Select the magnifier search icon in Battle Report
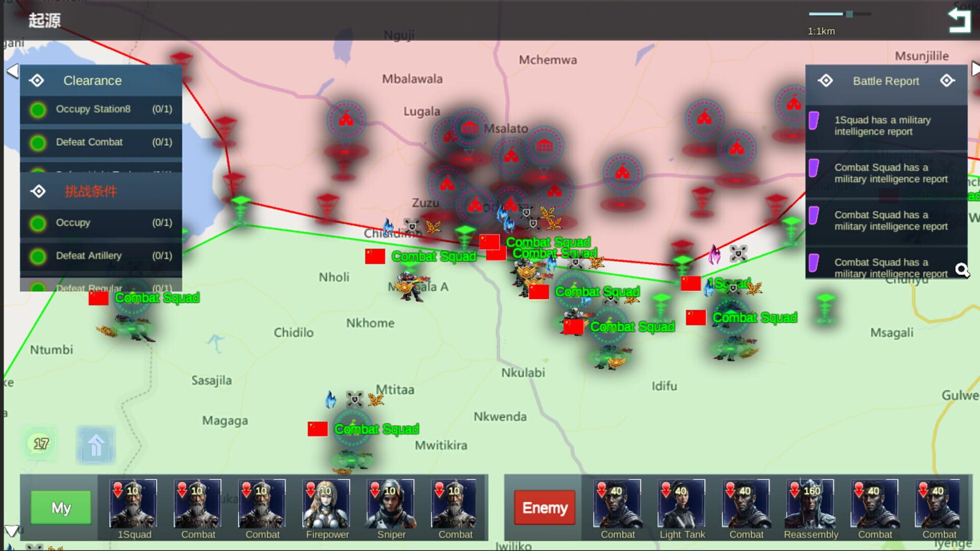The height and width of the screenshot is (551, 980). click(962, 269)
